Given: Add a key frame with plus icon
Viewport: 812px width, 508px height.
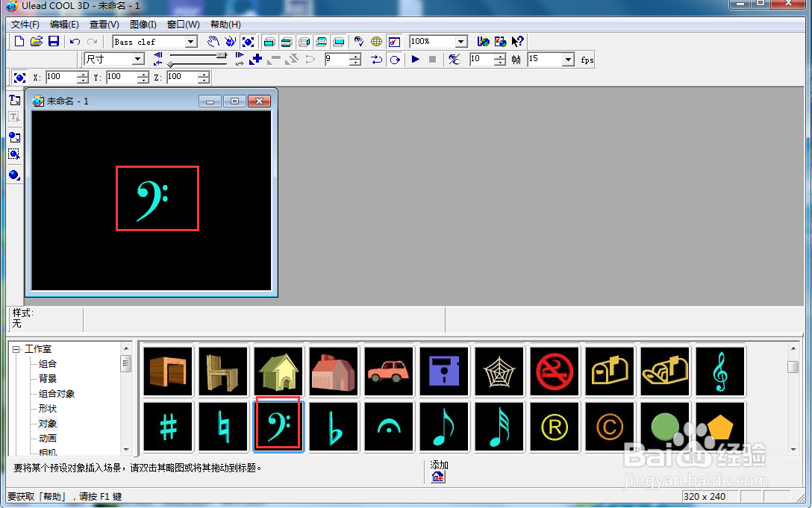Looking at the screenshot, I should [256, 60].
